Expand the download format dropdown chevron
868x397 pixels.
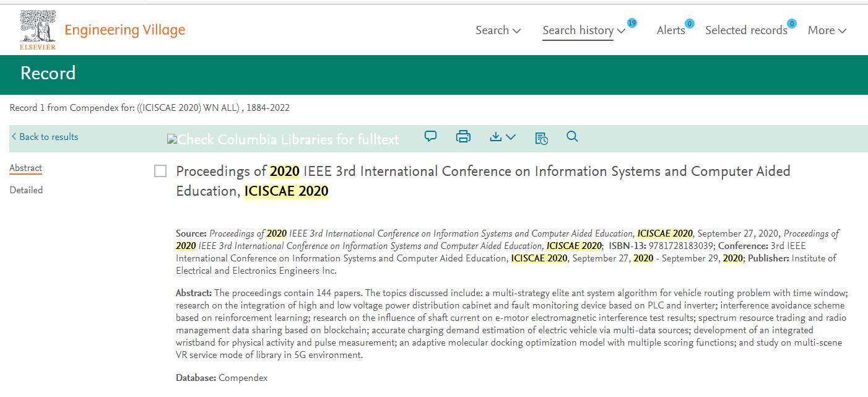(x=510, y=138)
